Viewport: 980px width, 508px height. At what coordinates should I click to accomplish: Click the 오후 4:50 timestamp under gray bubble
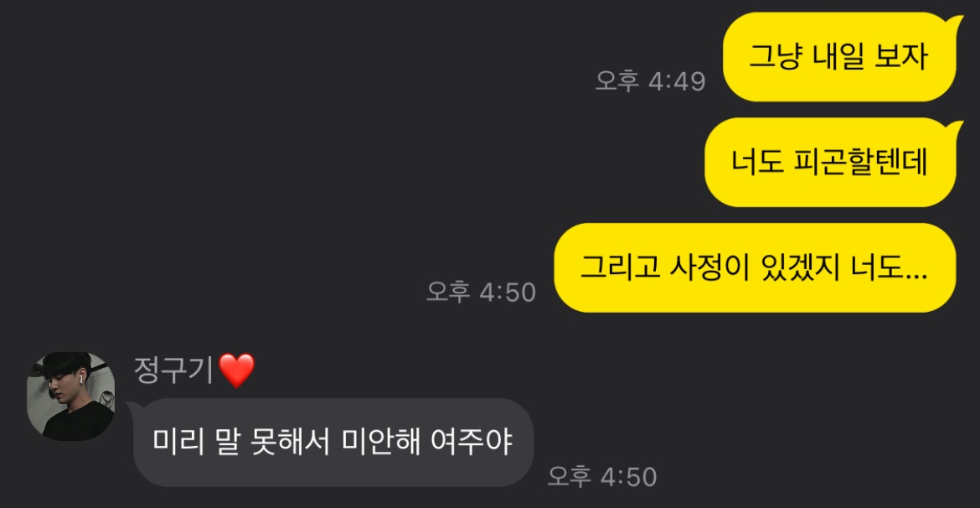(x=602, y=477)
